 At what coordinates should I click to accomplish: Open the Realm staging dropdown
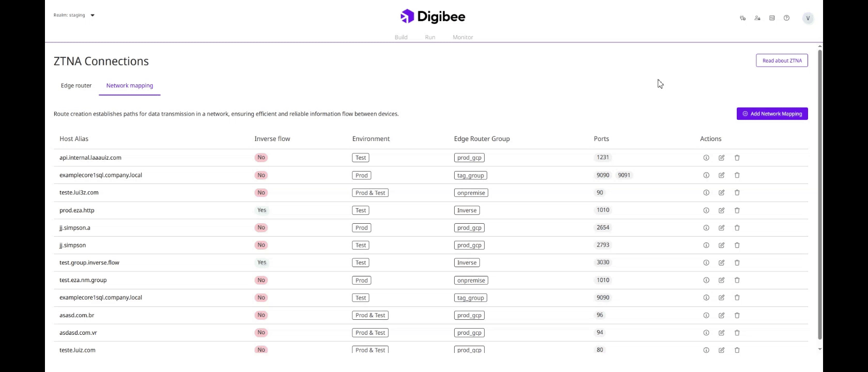tap(74, 15)
